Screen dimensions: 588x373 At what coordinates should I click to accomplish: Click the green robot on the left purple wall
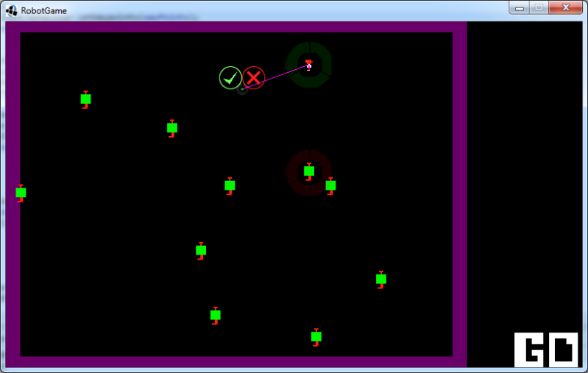click(21, 193)
